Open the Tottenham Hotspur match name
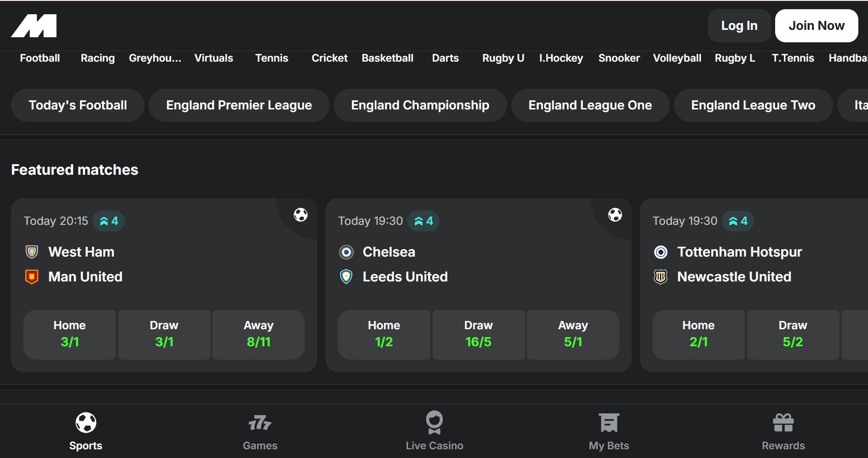The width and height of the screenshot is (868, 458). tap(739, 252)
